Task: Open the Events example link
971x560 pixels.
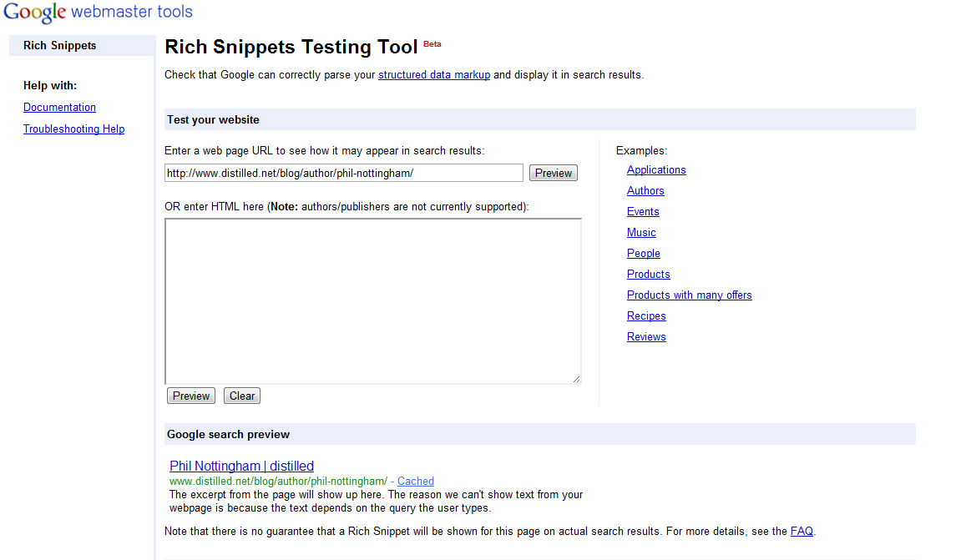Action: click(643, 212)
